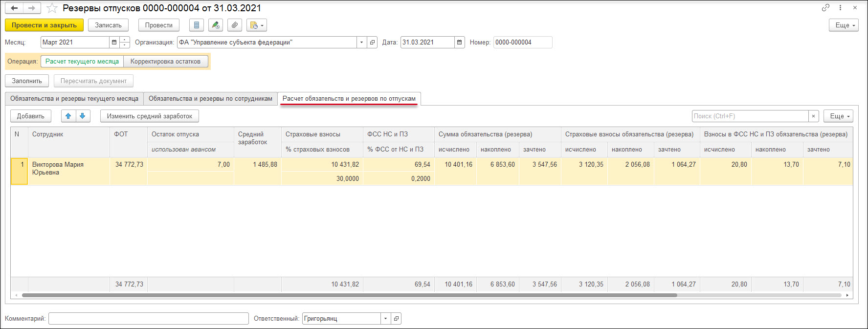Screen dimensions: 868x329
Task: Copy link to document icon
Action: (x=825, y=7)
